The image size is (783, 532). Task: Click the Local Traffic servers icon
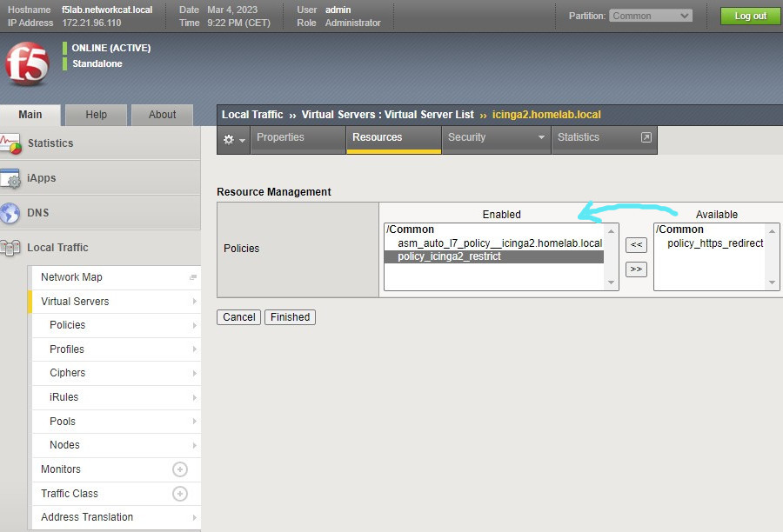(x=10, y=248)
